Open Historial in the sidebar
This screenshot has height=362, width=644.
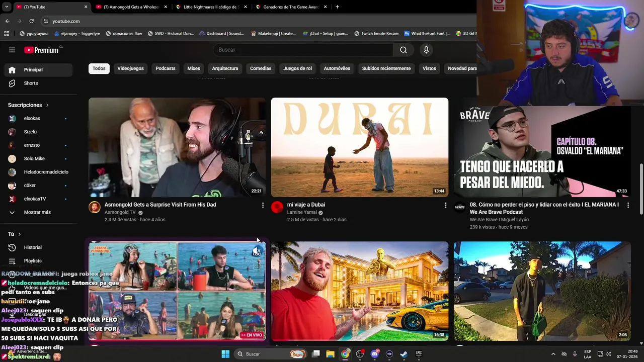click(x=38, y=247)
